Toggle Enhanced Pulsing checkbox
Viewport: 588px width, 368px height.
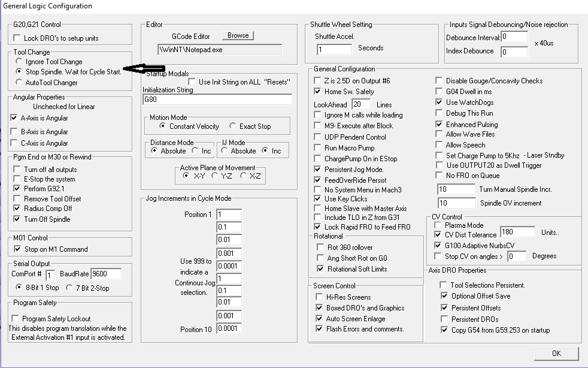tap(439, 124)
